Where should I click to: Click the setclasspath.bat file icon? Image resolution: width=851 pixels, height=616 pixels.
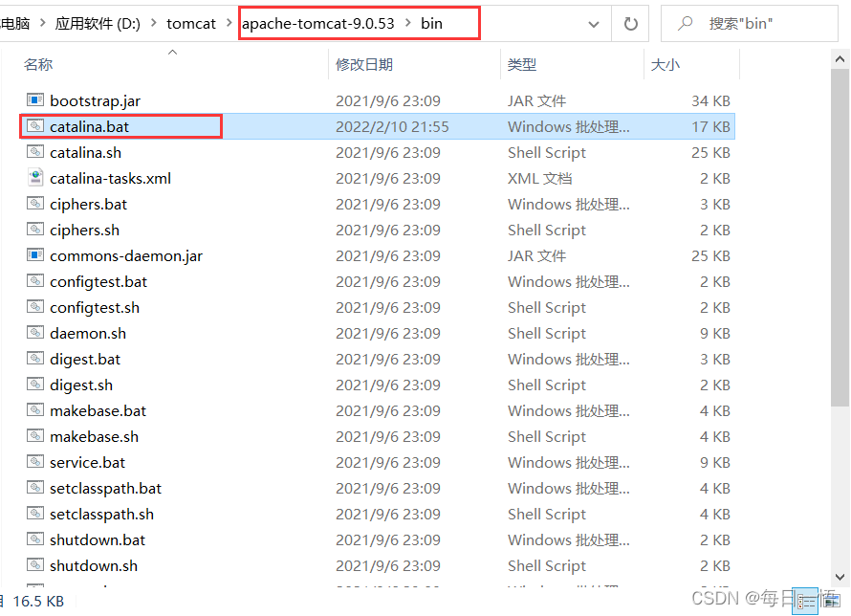(x=35, y=488)
